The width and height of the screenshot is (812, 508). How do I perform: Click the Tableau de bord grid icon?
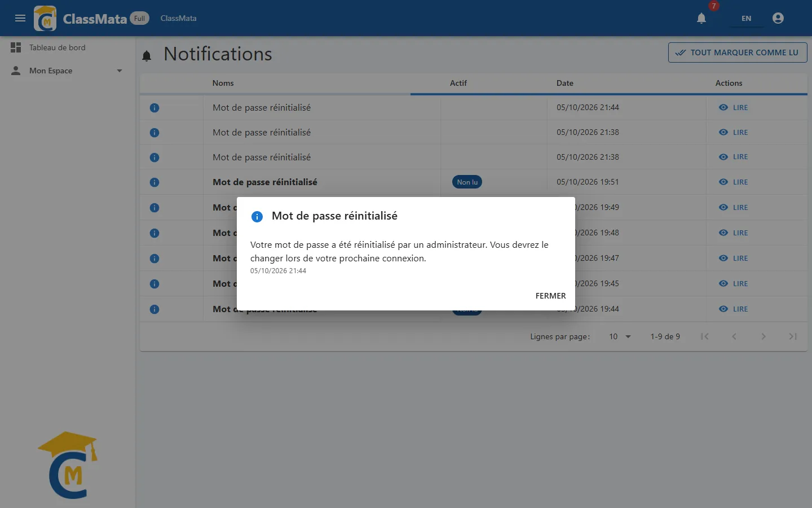click(x=16, y=47)
